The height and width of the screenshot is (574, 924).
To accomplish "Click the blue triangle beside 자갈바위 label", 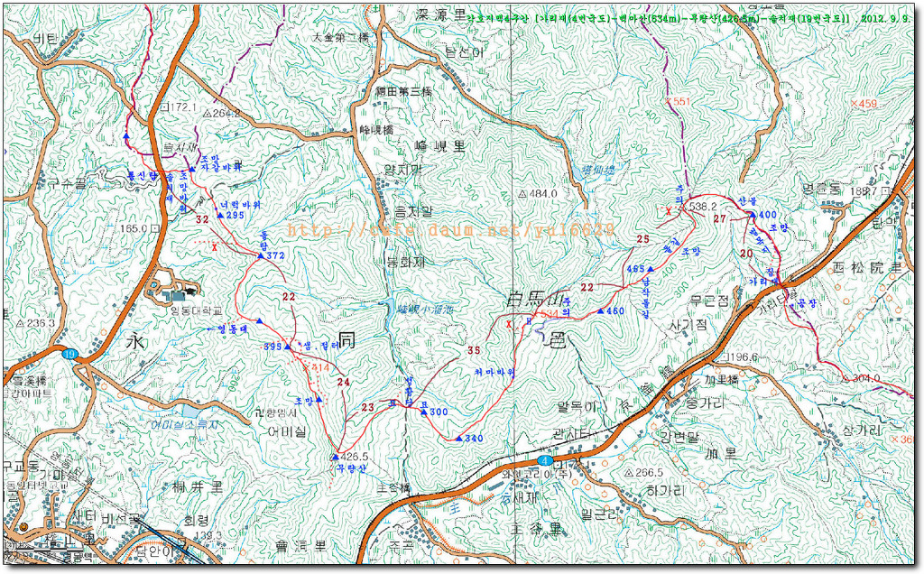I will click(x=192, y=169).
